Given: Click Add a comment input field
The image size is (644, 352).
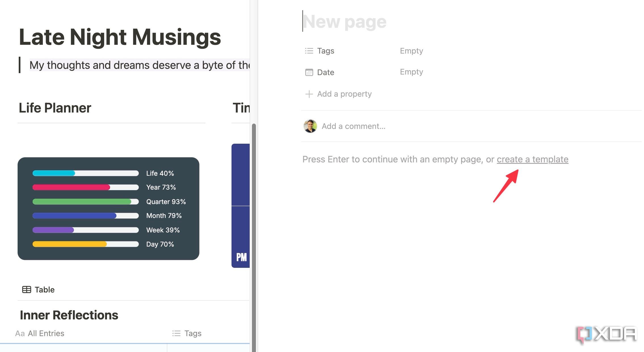Looking at the screenshot, I should [x=353, y=126].
